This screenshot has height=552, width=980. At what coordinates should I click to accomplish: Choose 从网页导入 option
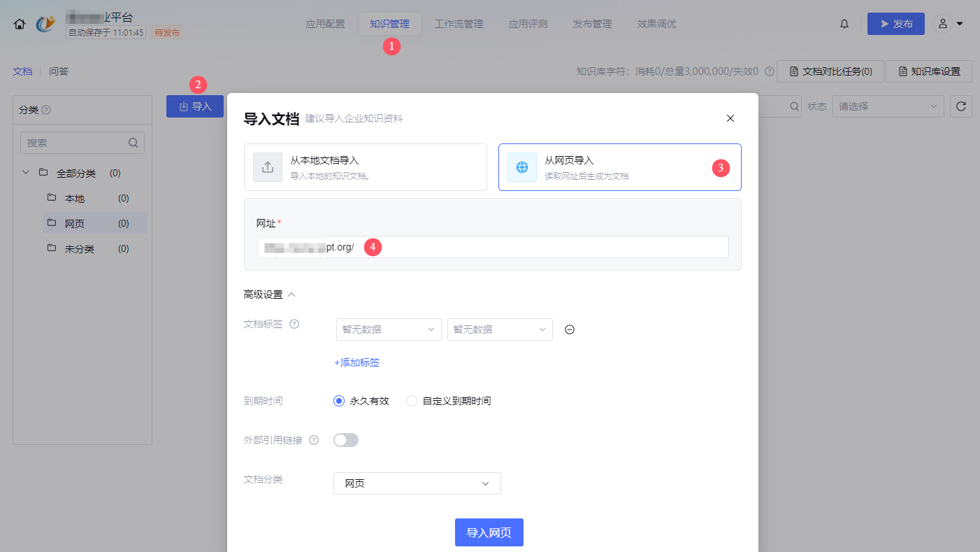point(620,167)
